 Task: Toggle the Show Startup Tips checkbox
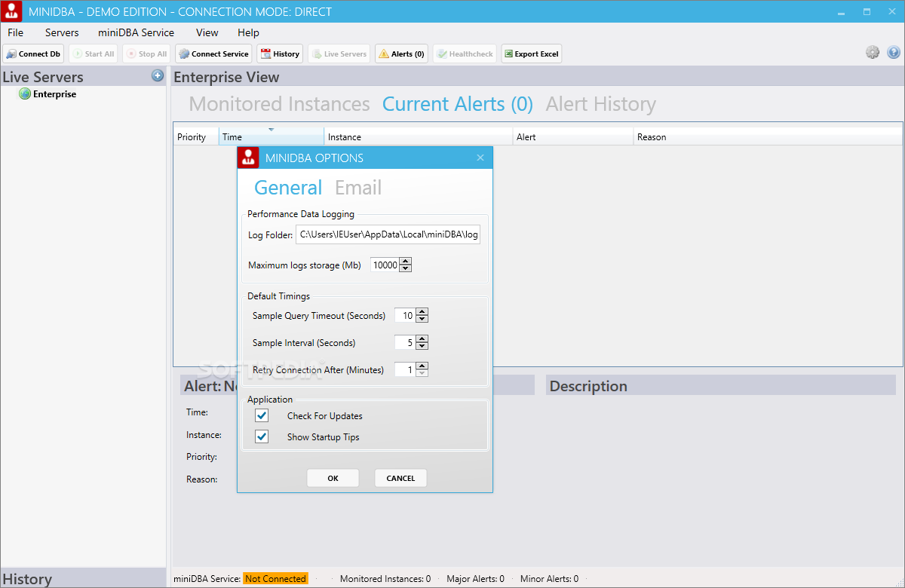(x=262, y=436)
